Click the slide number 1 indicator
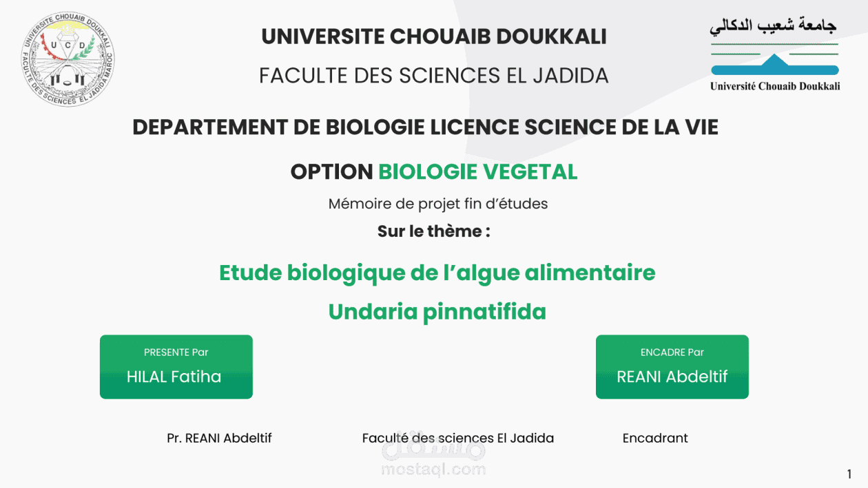868x488 pixels. click(x=849, y=474)
